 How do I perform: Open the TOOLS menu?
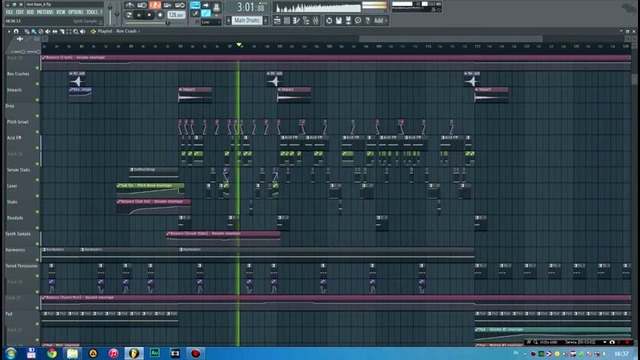click(92, 12)
